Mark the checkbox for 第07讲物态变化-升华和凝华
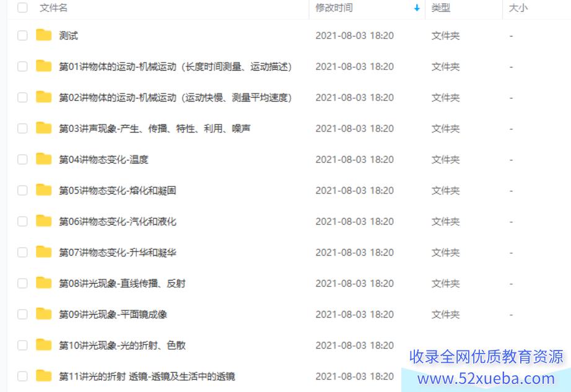 click(22, 252)
